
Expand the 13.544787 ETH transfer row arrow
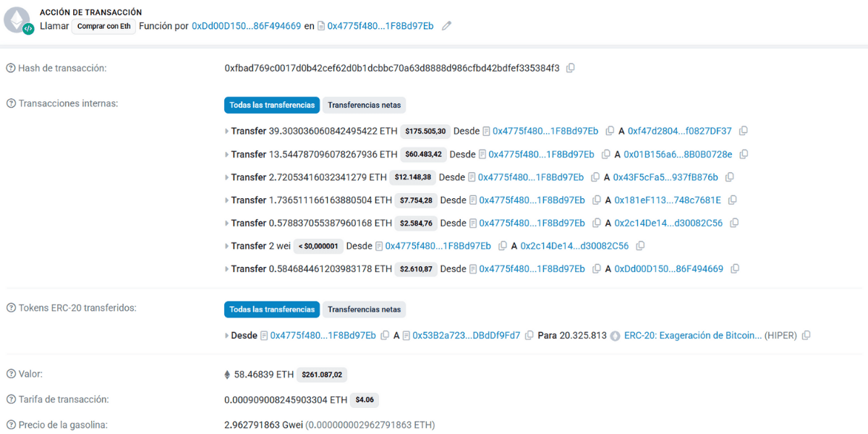pos(227,154)
